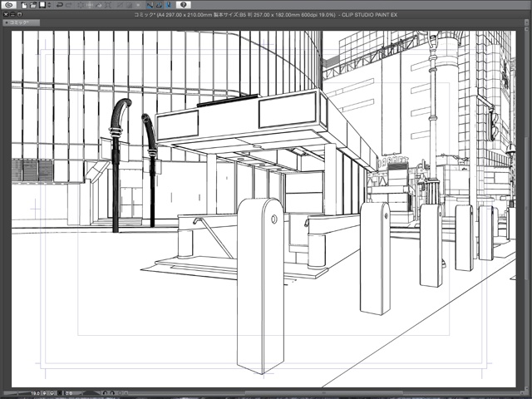Image resolution: width=532 pixels, height=399 pixels.
Task: Adjust the zoom slider in the bottom bar
Action: click(x=17, y=393)
